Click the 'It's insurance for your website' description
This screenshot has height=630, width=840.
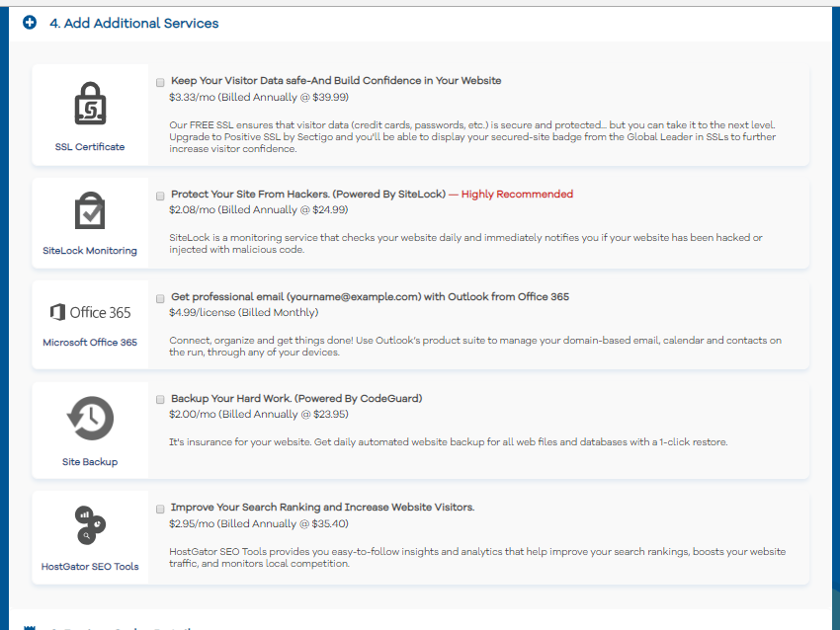coord(449,442)
